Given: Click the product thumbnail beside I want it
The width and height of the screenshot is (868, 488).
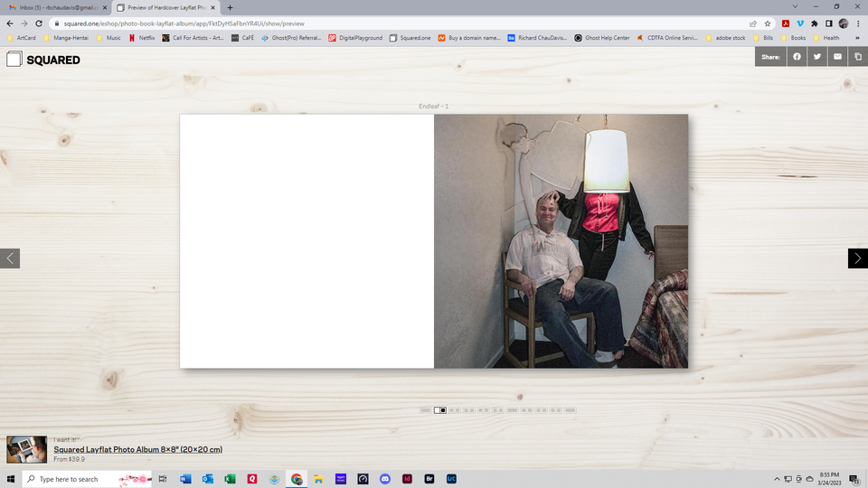Looking at the screenshot, I should point(26,449).
